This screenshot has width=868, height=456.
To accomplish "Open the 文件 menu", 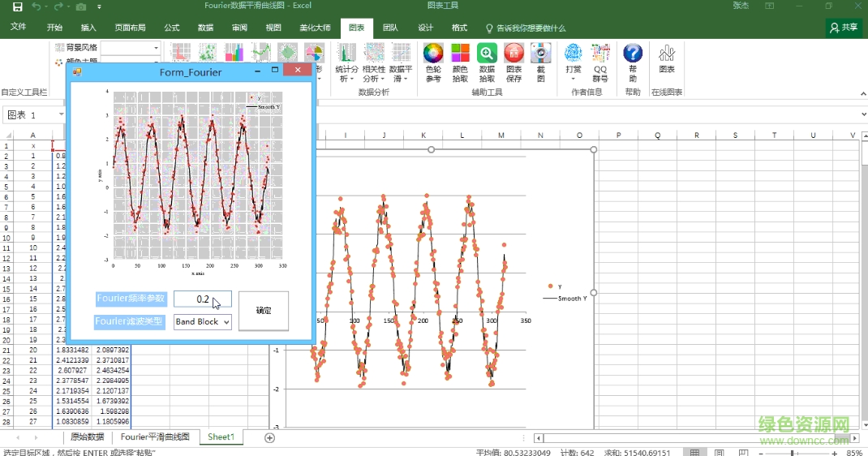I will point(18,28).
